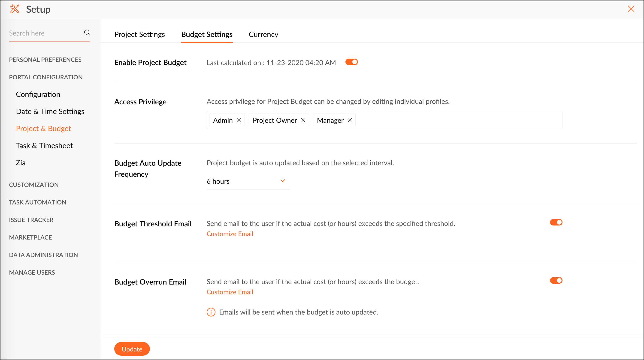Click the search magnifier icon
Viewport: 644px width, 360px height.
pyautogui.click(x=87, y=33)
